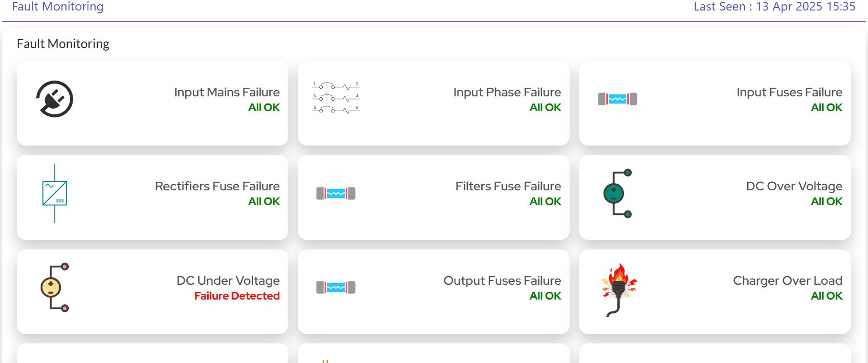
Task: Select the Input Mains Failure label
Action: [227, 92]
